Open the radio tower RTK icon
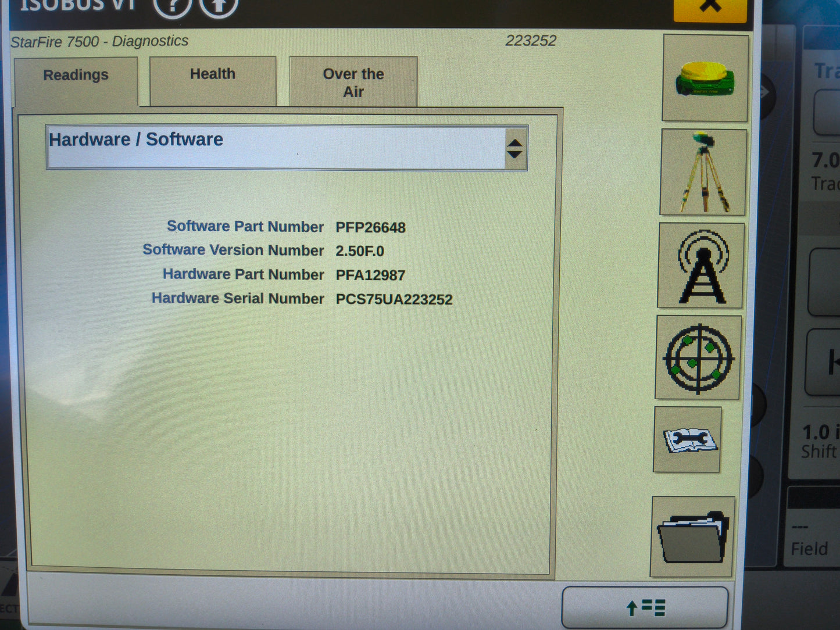 (x=701, y=266)
